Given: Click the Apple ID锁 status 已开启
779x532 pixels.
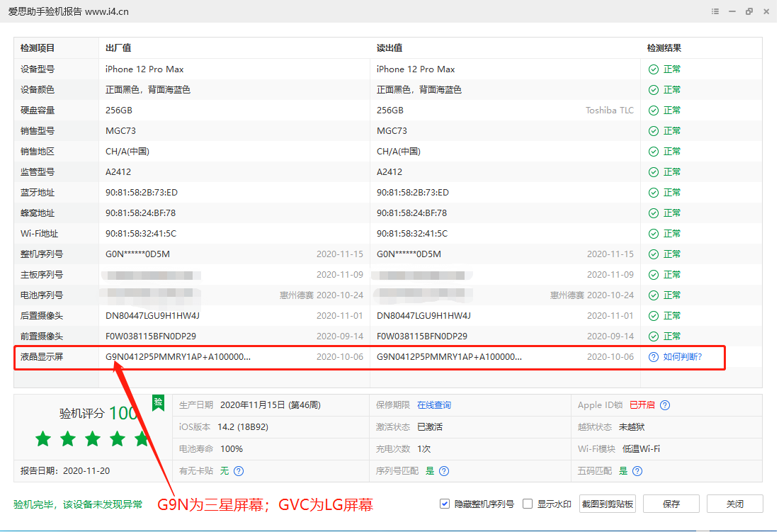Looking at the screenshot, I should 642,405.
